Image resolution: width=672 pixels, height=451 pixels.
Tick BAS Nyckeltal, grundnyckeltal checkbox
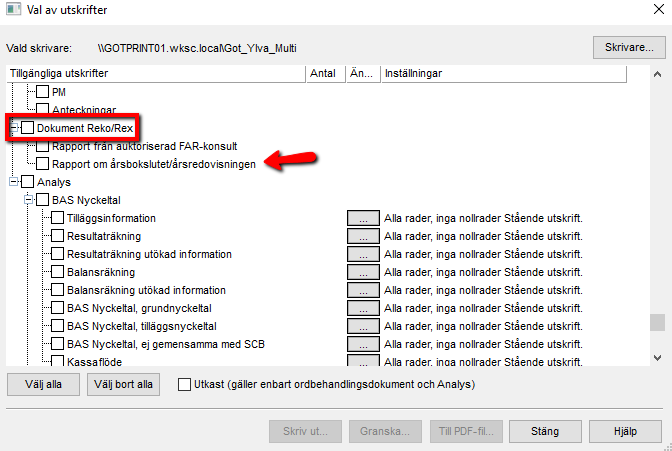[57, 308]
